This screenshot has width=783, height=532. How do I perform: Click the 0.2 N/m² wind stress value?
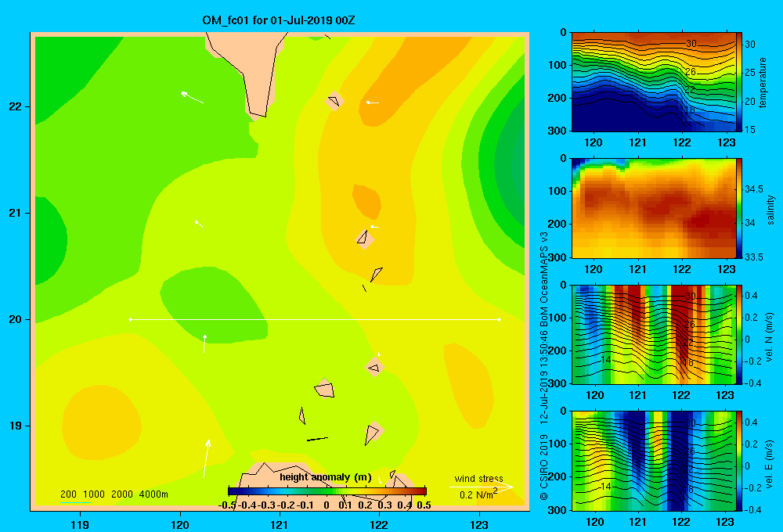pyautogui.click(x=478, y=494)
